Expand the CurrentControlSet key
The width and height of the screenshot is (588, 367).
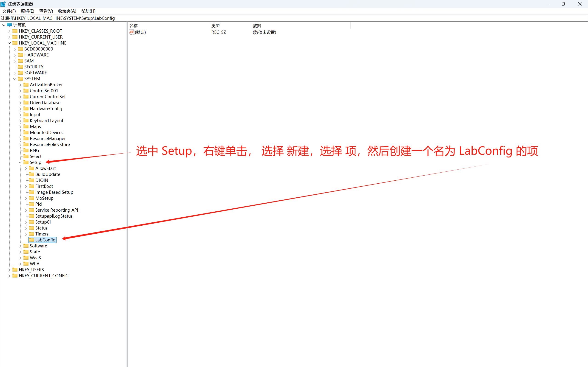pos(20,97)
